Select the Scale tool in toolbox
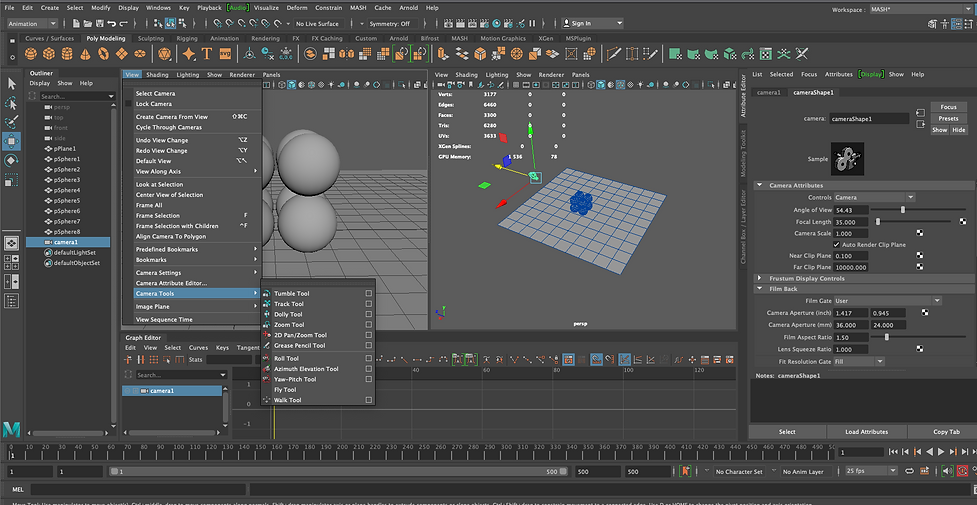 click(x=11, y=181)
